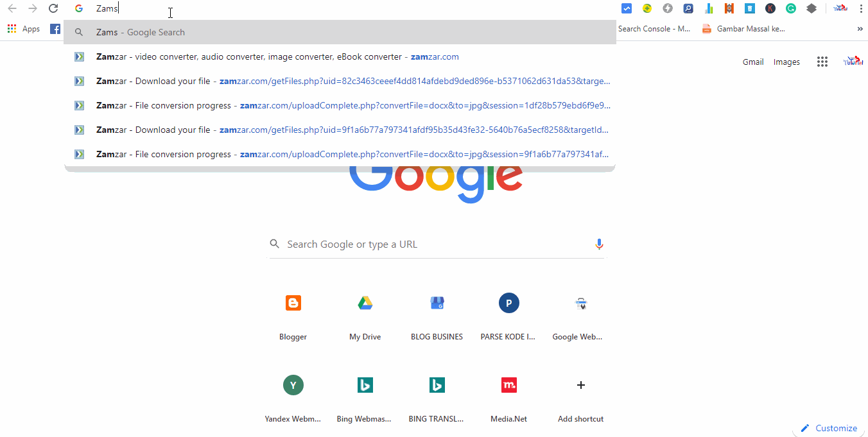Image resolution: width=868 pixels, height=437 pixels.
Task: Open the Google apps grid
Action: [x=822, y=62]
